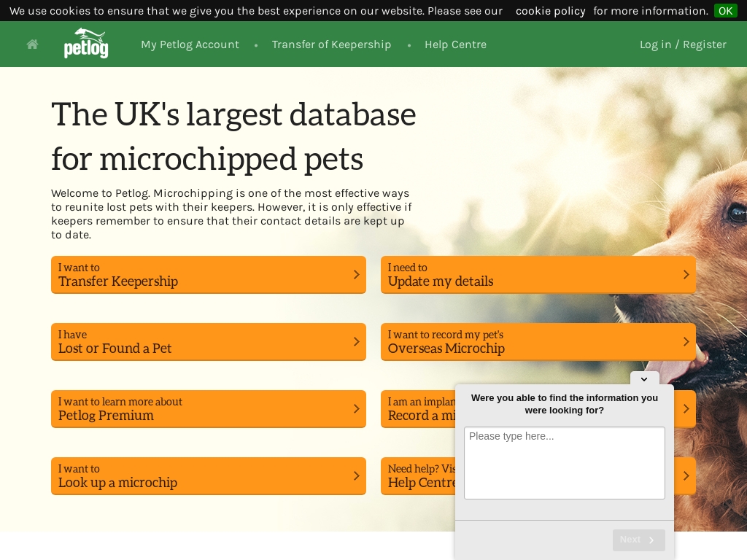The width and height of the screenshot is (747, 560).
Task: Click the 'Welcome to Petlog' paragraph
Action: point(231,214)
